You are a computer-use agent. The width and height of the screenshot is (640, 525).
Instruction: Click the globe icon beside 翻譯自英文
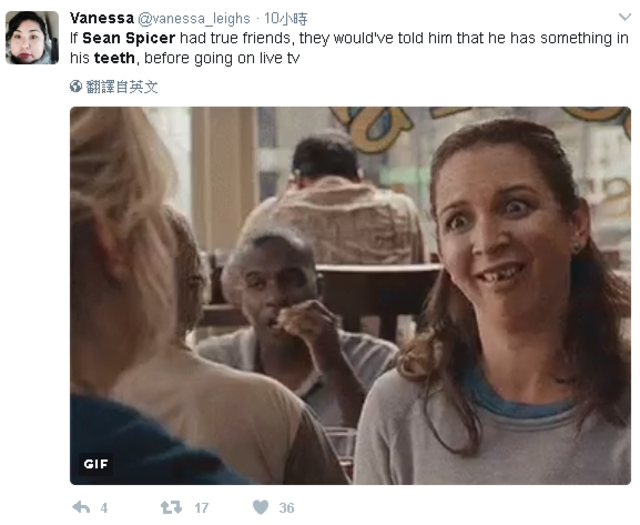76,86
